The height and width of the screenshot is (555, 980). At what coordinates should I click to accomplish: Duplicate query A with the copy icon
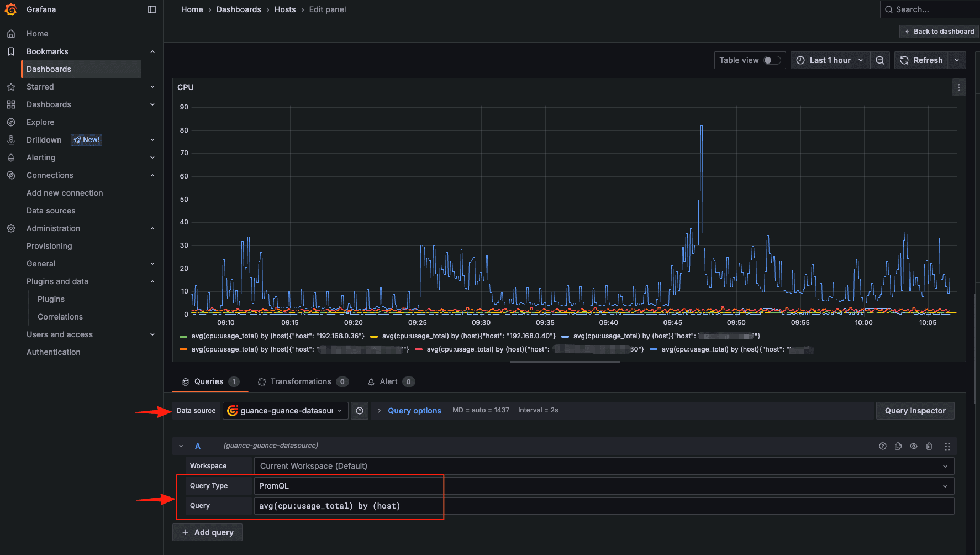tap(898, 446)
